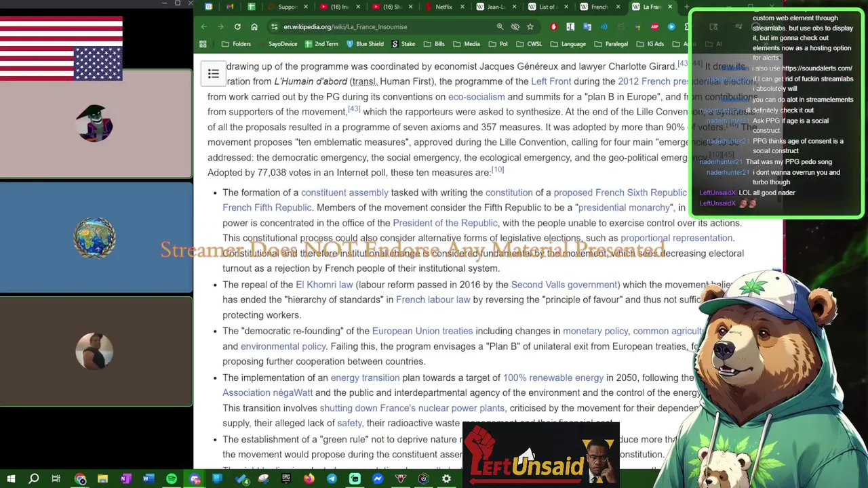Bookmark this page with the star icon
868x488 pixels.
coord(530,26)
